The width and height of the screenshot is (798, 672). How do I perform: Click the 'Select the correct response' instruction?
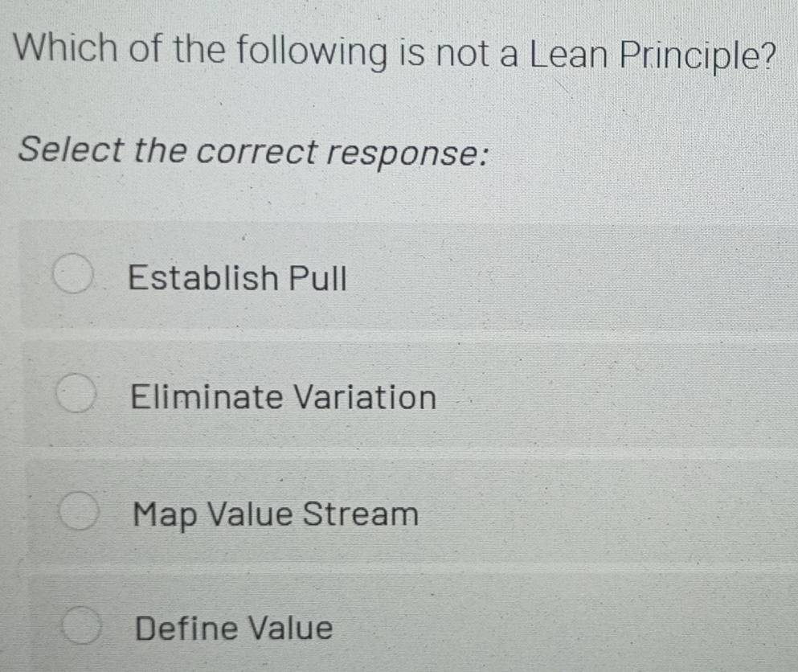point(255,150)
